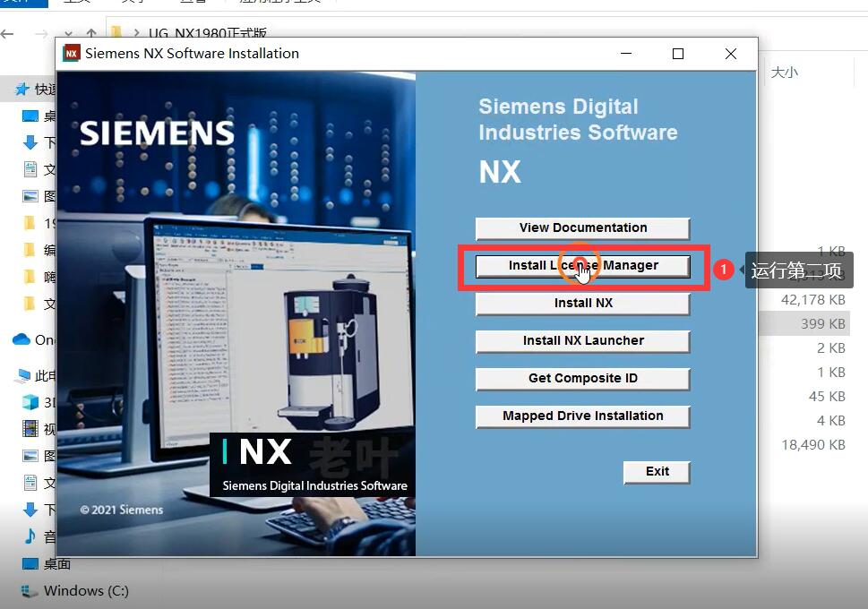Select OneDrive cloud icon in sidebar
868x609 pixels.
[x=21, y=339]
